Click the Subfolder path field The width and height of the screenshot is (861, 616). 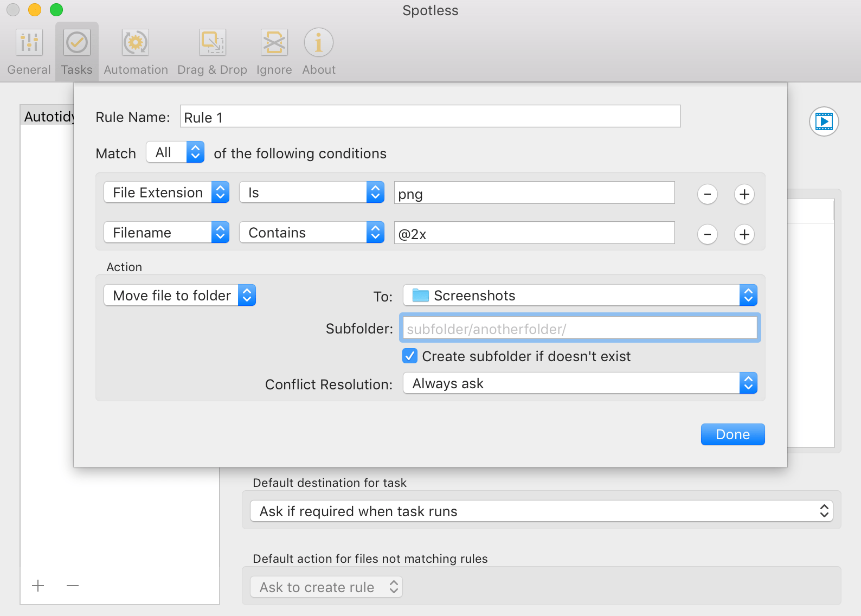tap(580, 328)
